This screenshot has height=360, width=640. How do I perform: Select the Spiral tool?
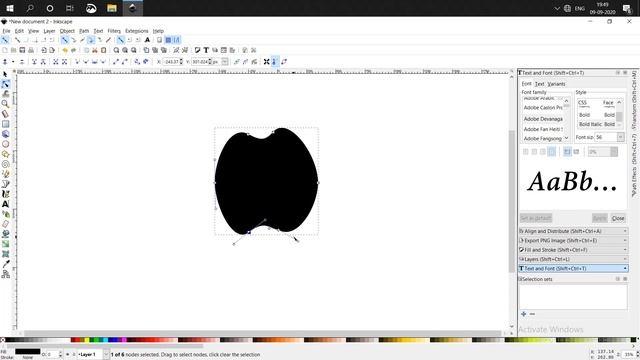click(x=5, y=164)
